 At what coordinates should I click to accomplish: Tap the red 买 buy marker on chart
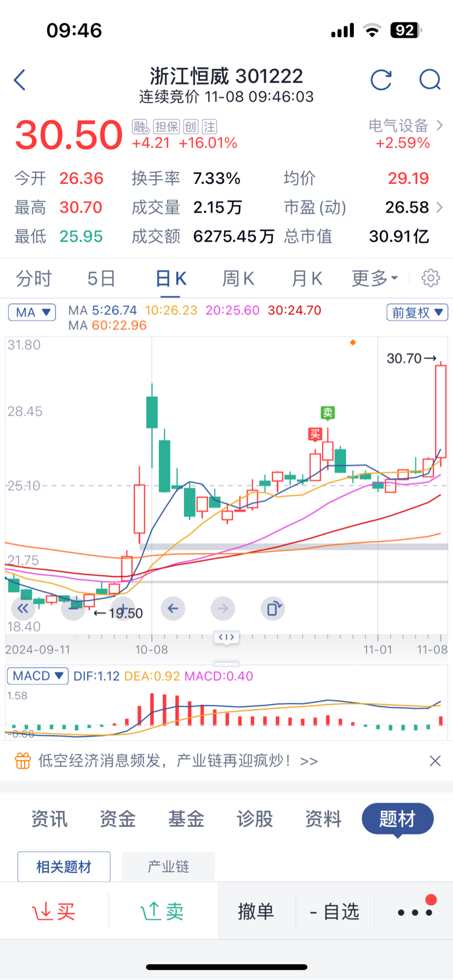pos(315,434)
